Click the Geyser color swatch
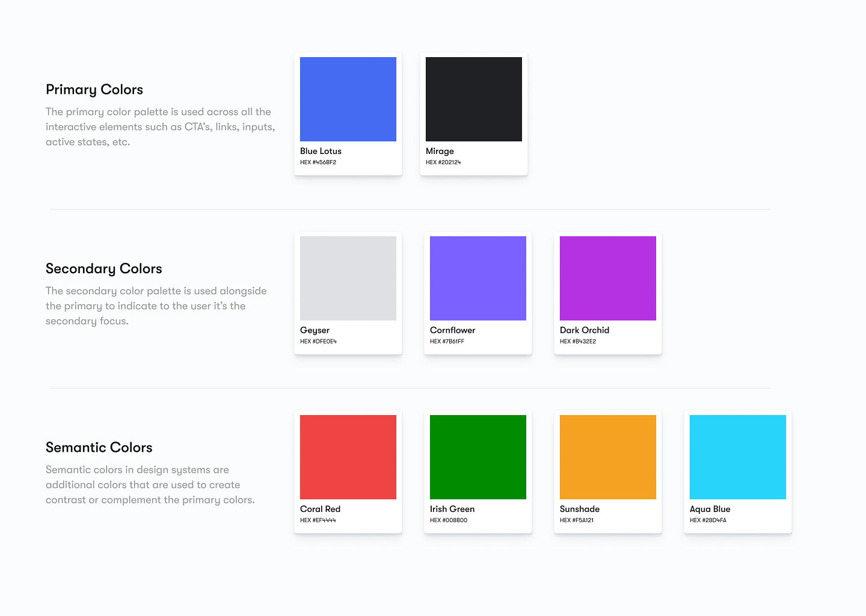This screenshot has width=866, height=616. (x=348, y=278)
